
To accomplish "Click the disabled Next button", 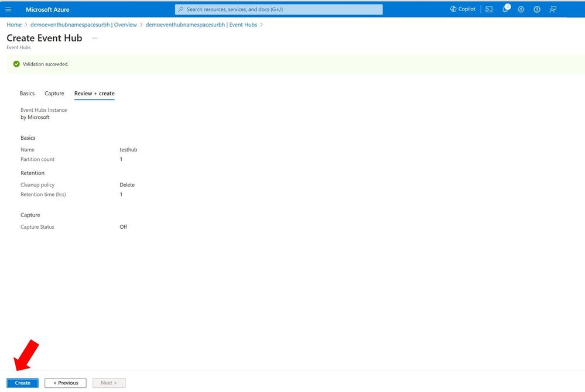I will [109, 383].
